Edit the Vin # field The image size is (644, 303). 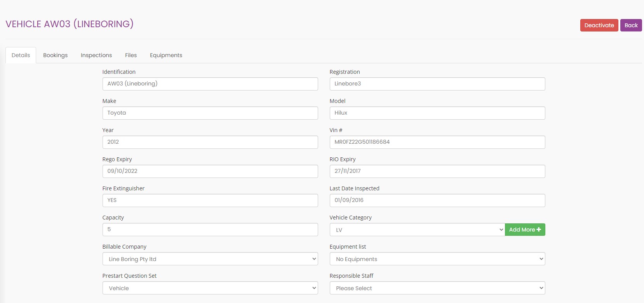point(437,142)
